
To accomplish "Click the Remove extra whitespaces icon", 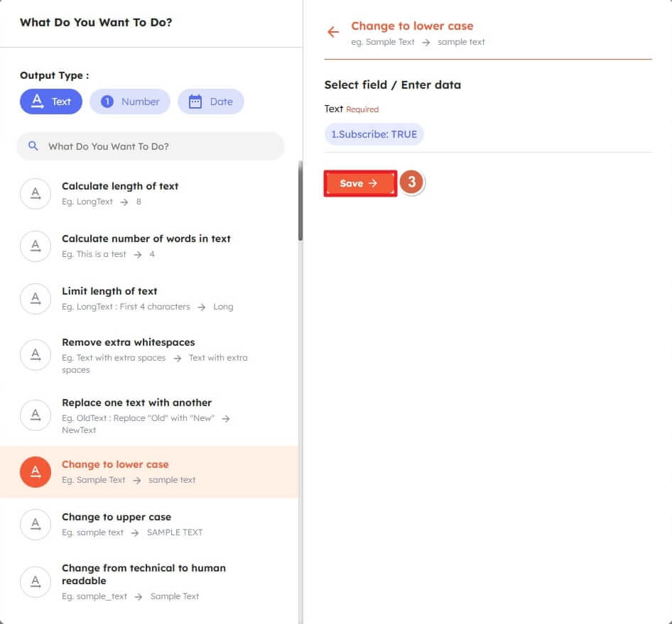I will [36, 355].
